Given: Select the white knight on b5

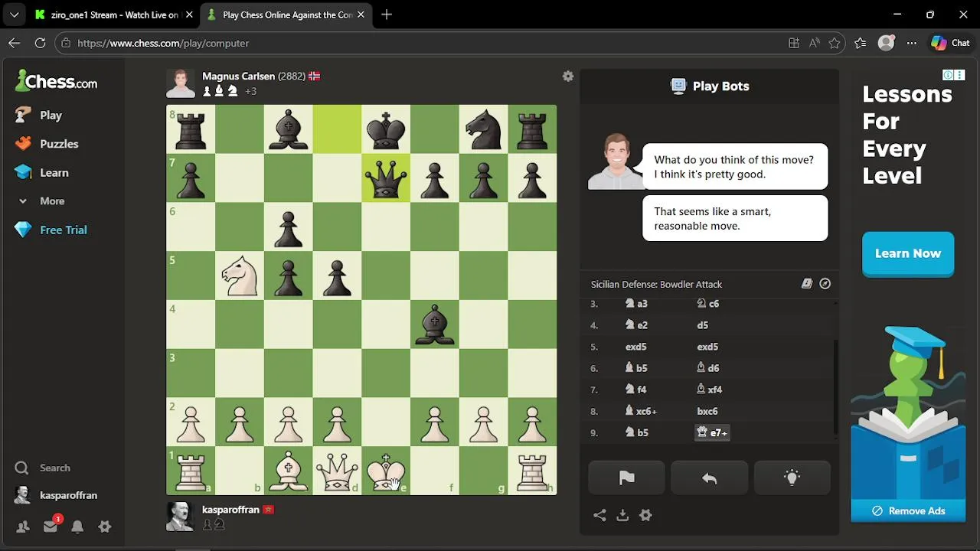Looking at the screenshot, I should tap(239, 275).
